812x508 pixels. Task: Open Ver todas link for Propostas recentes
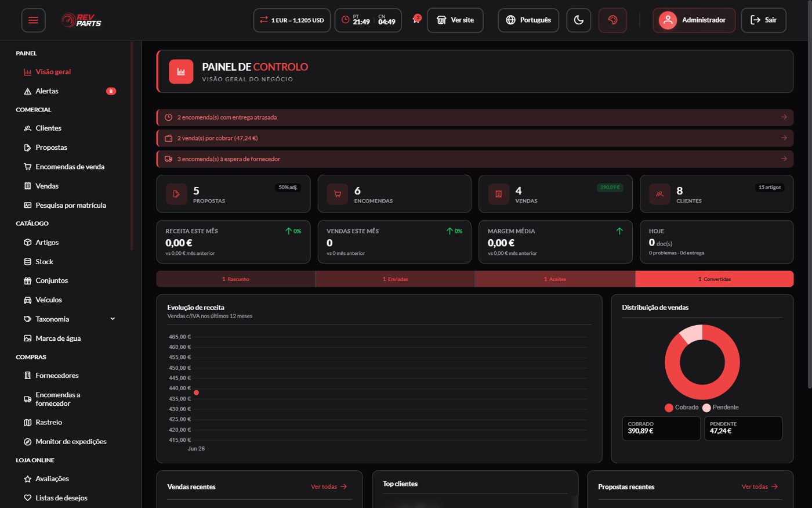760,487
